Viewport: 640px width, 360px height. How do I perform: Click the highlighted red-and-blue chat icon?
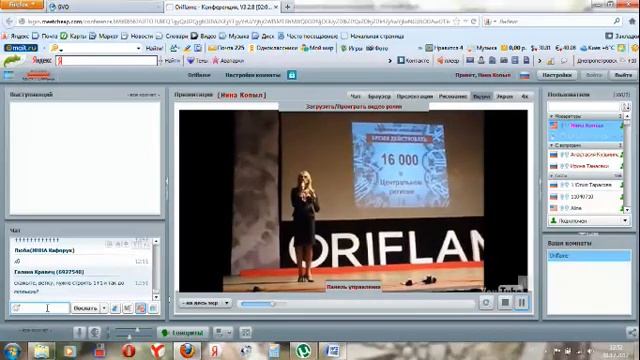140,308
